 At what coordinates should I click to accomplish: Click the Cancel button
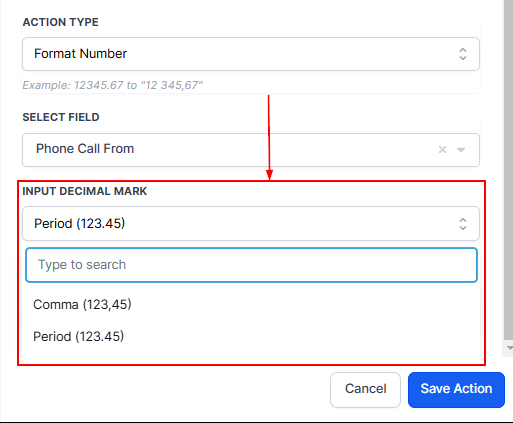coord(365,390)
